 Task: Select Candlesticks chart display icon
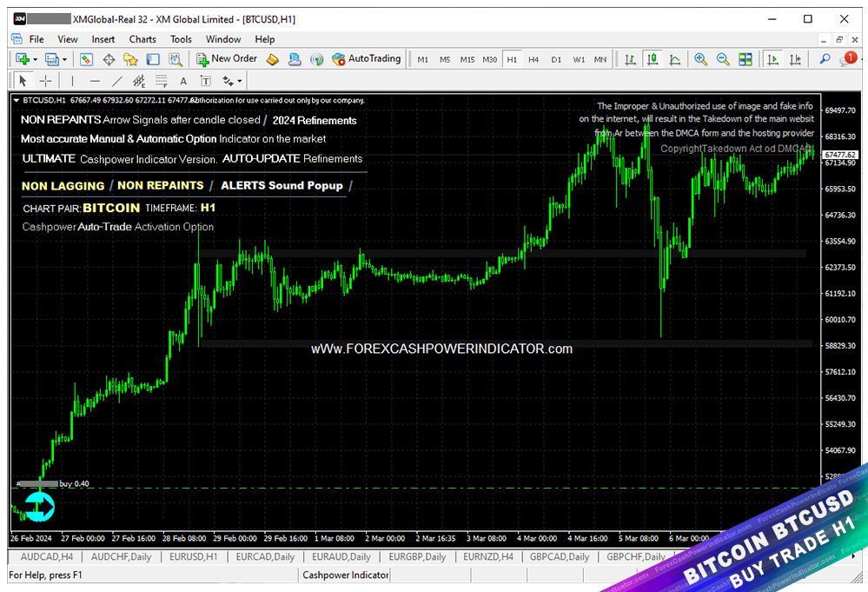click(x=653, y=59)
